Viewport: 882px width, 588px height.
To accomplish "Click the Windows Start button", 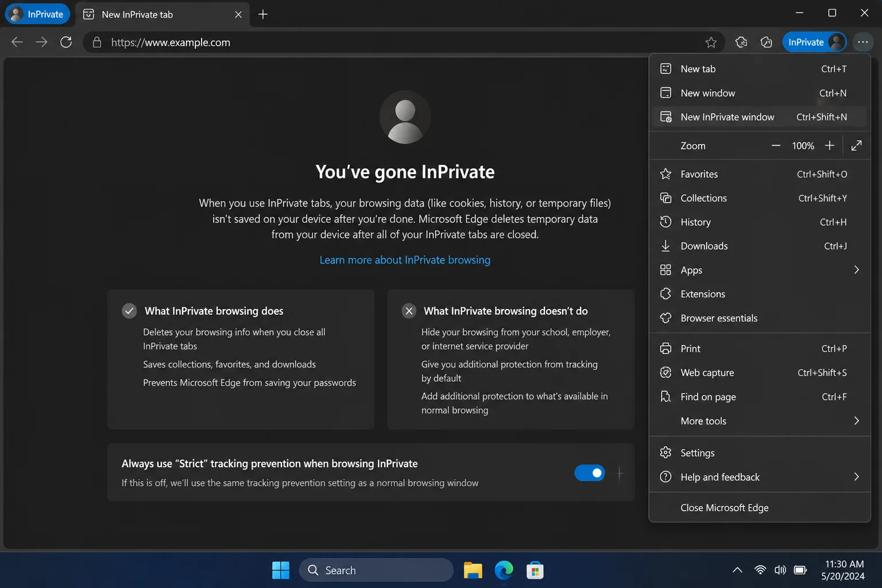I will click(x=281, y=570).
